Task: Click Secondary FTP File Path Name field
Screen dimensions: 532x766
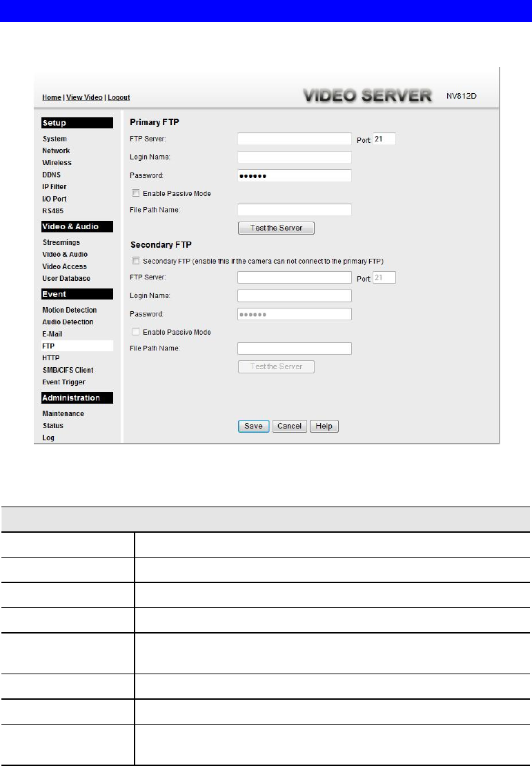Action: 295,348
